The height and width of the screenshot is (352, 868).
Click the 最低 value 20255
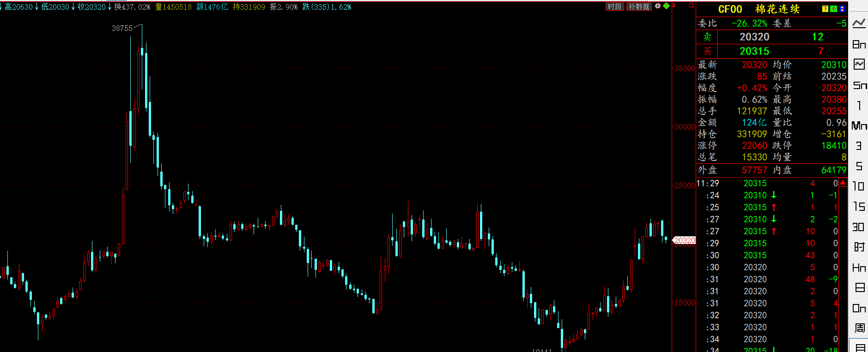(x=834, y=111)
